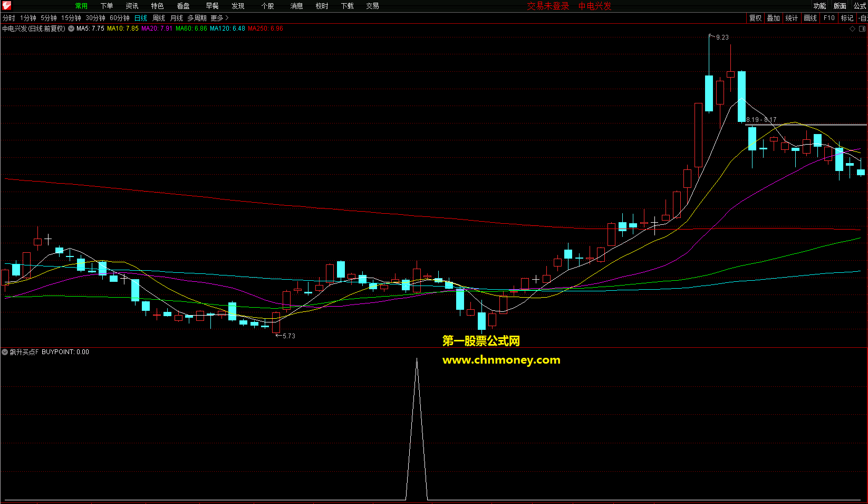Select the 日线 daily period
Viewport: 868px width, 504px height.
tap(141, 18)
